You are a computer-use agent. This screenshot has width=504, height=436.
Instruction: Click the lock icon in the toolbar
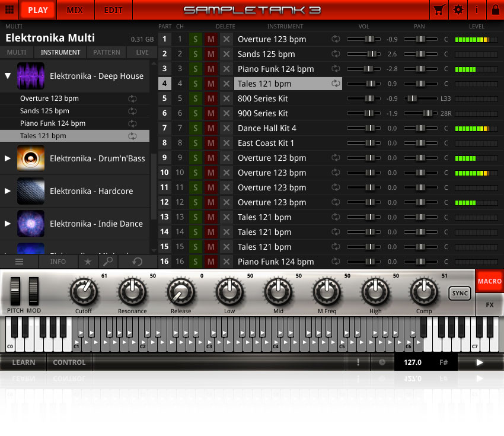coord(496,9)
